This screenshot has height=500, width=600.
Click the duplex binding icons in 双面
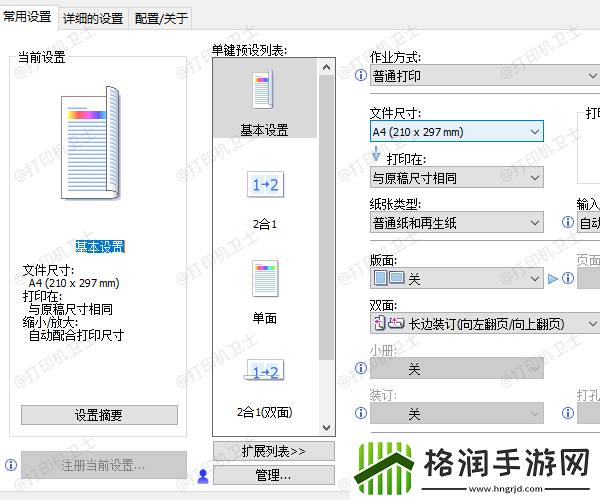point(389,323)
